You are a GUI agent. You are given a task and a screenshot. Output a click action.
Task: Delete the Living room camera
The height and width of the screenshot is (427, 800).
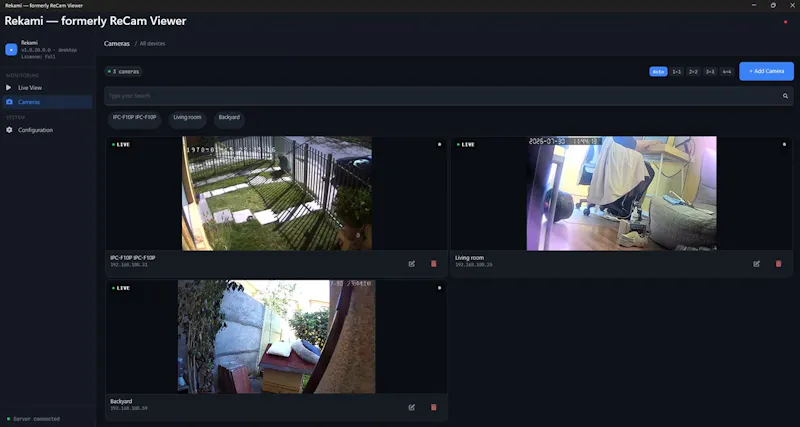[x=779, y=264]
